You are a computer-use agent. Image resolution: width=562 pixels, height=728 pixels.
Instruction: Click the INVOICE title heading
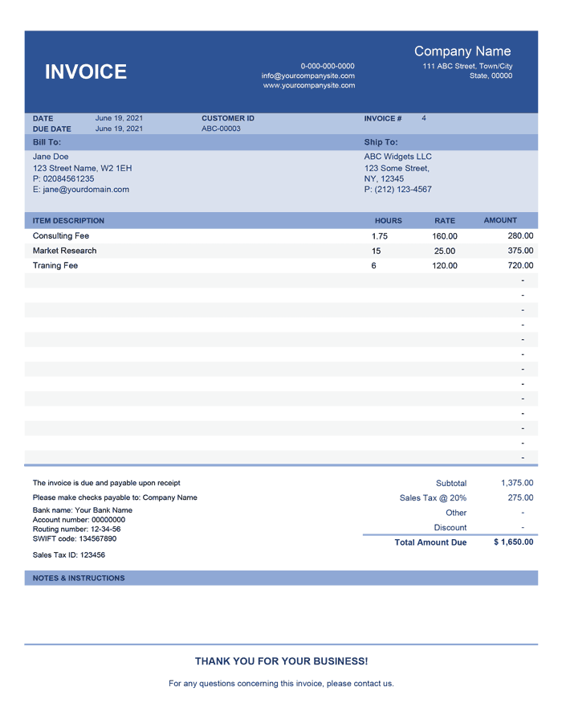86,72
